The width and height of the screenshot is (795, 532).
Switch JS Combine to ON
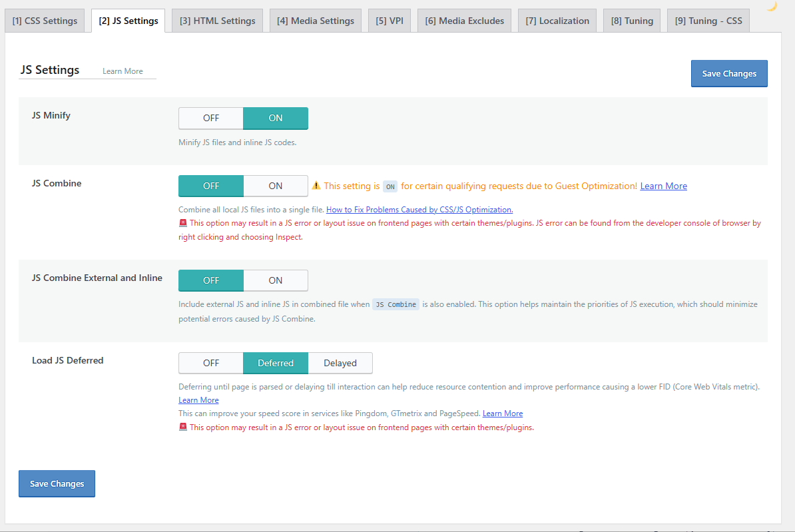tap(275, 186)
